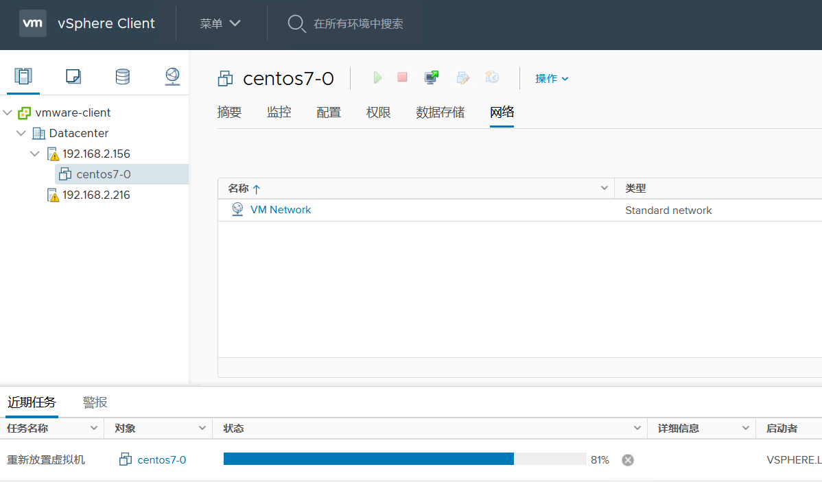Select host 192.168.2.216 in tree
Viewport: 822px width, 504px height.
click(96, 195)
